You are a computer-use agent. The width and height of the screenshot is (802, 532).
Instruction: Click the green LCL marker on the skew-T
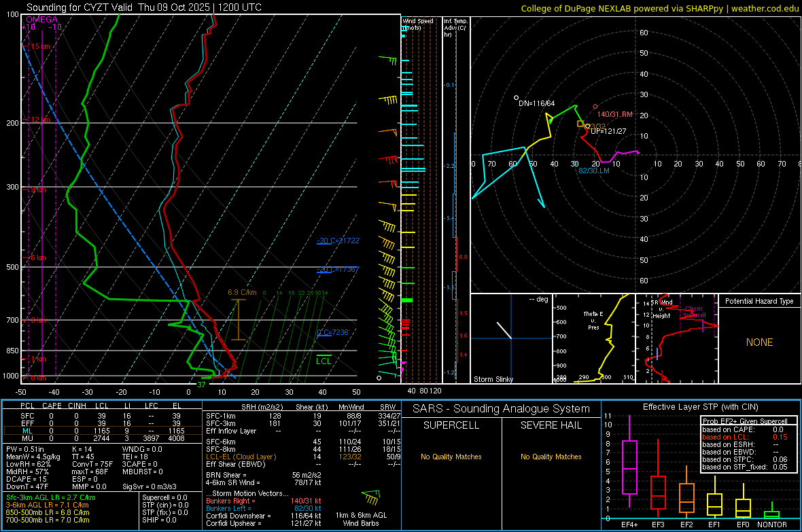[x=324, y=359]
